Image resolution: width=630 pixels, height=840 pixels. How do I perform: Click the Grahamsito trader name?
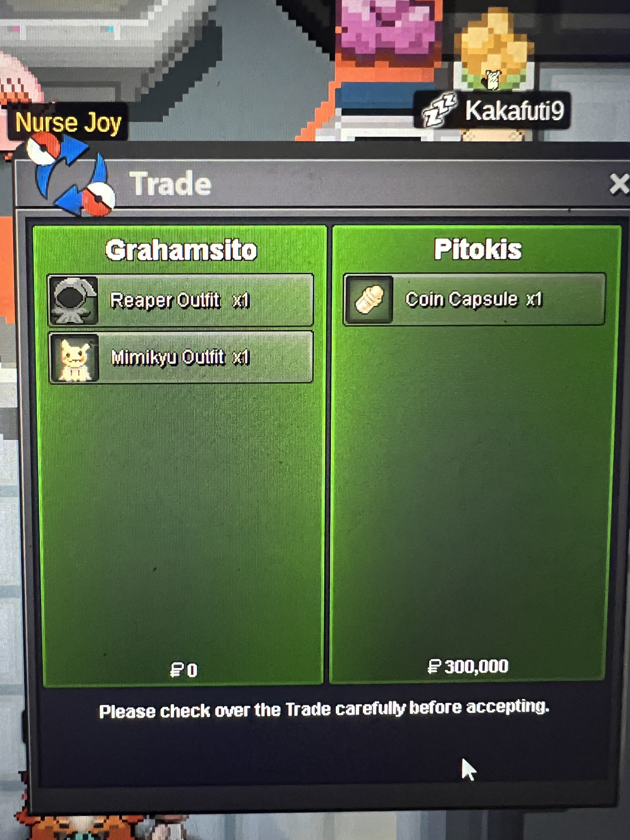pyautogui.click(x=181, y=250)
